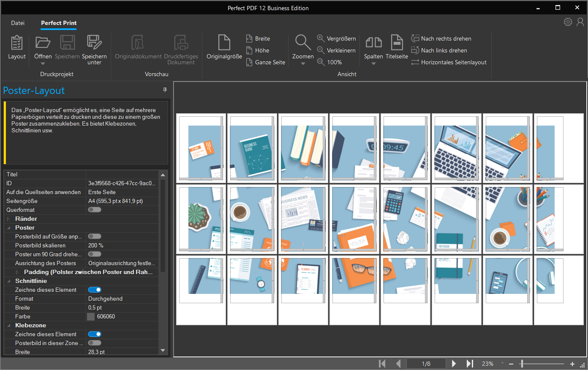Switch to the Datei tab
The width and height of the screenshot is (588, 370).
18,23
